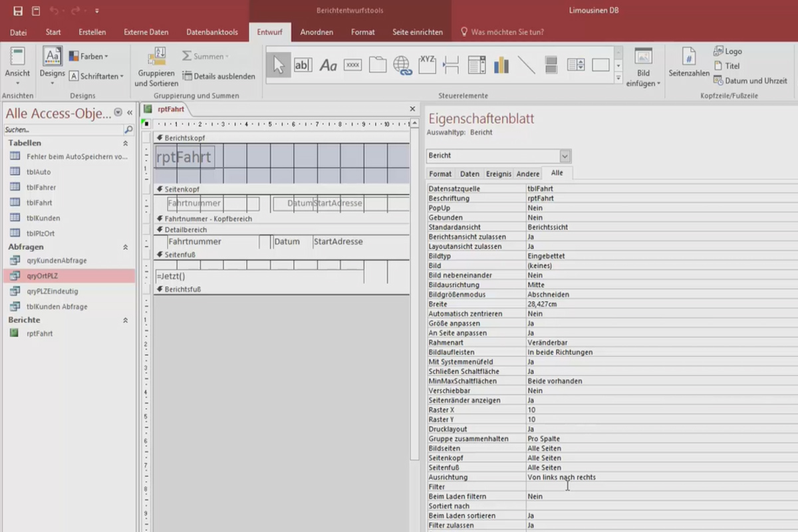Click the Datensatzquelle value tblFahrt

(x=662, y=189)
